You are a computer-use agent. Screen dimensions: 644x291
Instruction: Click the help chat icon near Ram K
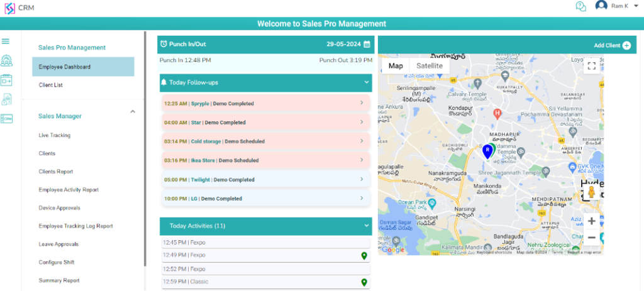pos(580,6)
